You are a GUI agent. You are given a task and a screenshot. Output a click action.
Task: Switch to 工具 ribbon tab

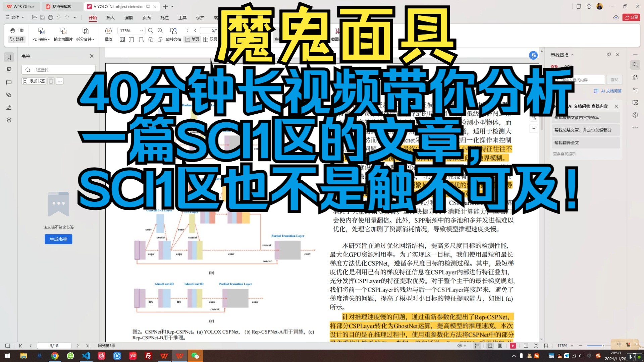point(182,17)
